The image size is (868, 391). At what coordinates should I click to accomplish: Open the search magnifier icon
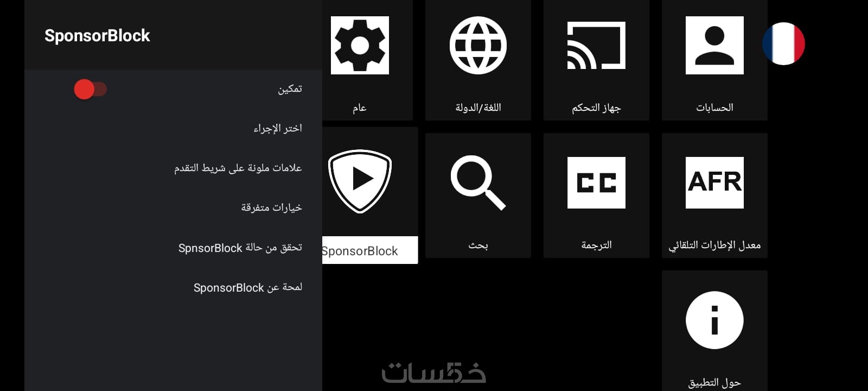(478, 182)
